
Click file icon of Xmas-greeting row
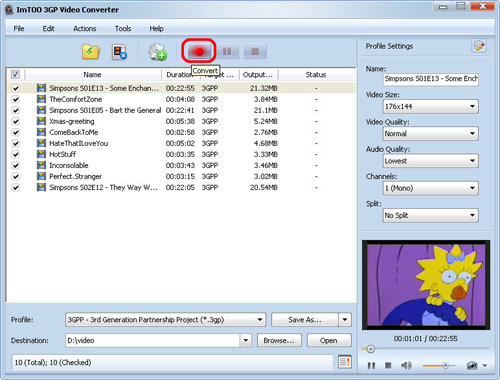[41, 121]
